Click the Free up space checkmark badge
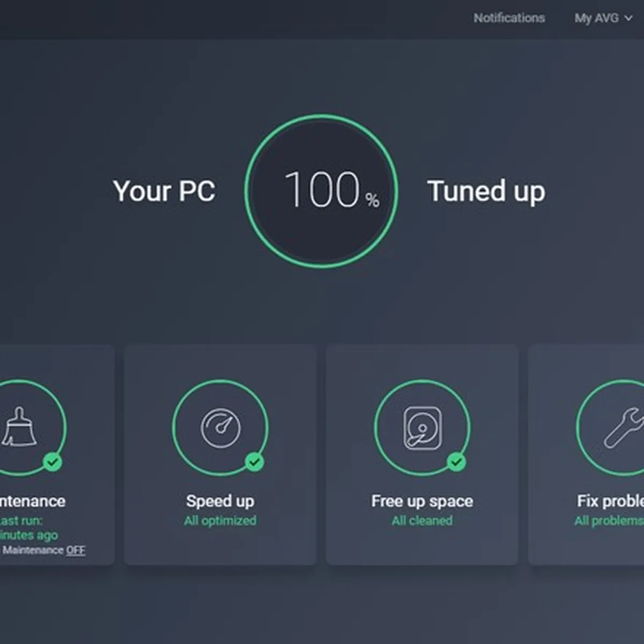 tap(456, 462)
